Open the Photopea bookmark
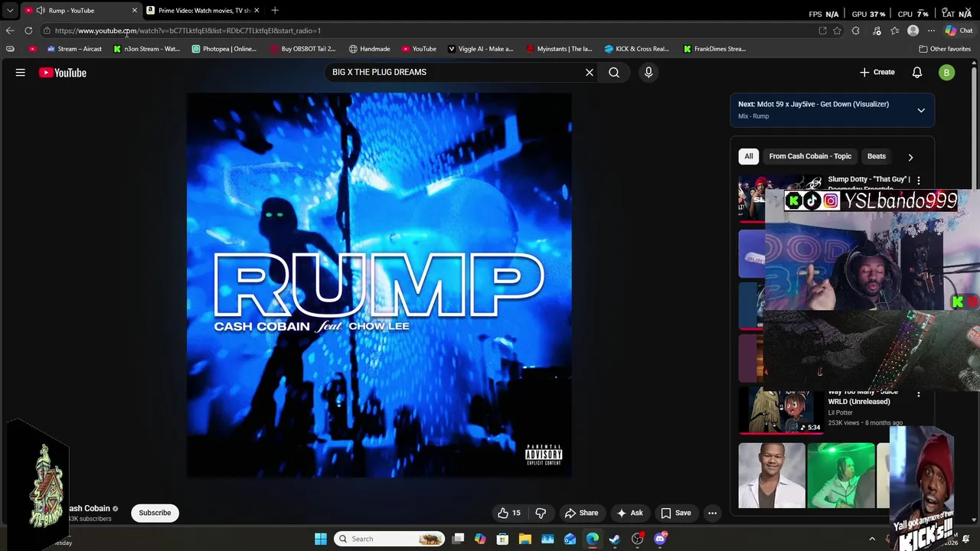This screenshot has height=551, width=980. (x=224, y=49)
